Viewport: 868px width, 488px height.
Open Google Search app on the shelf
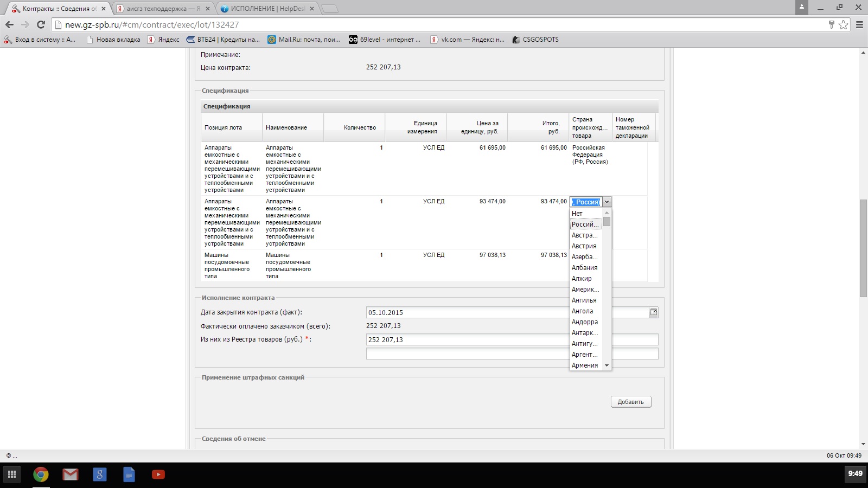tap(99, 474)
